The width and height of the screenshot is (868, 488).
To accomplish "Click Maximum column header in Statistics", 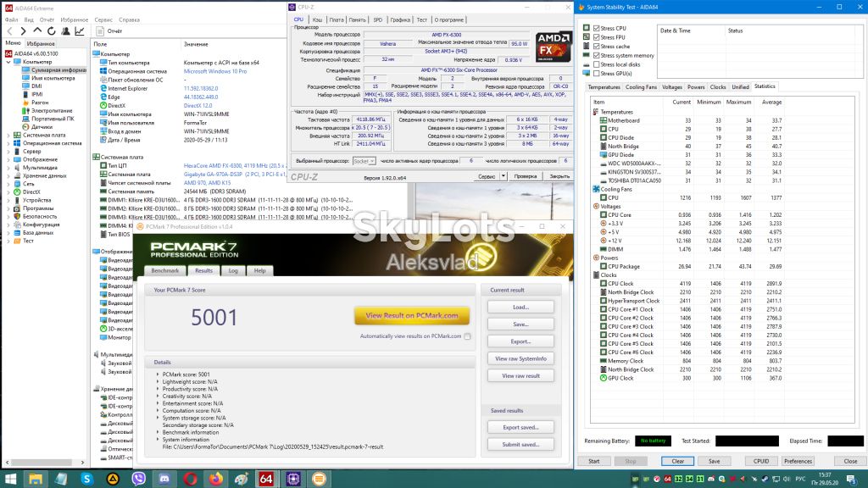I will click(738, 102).
